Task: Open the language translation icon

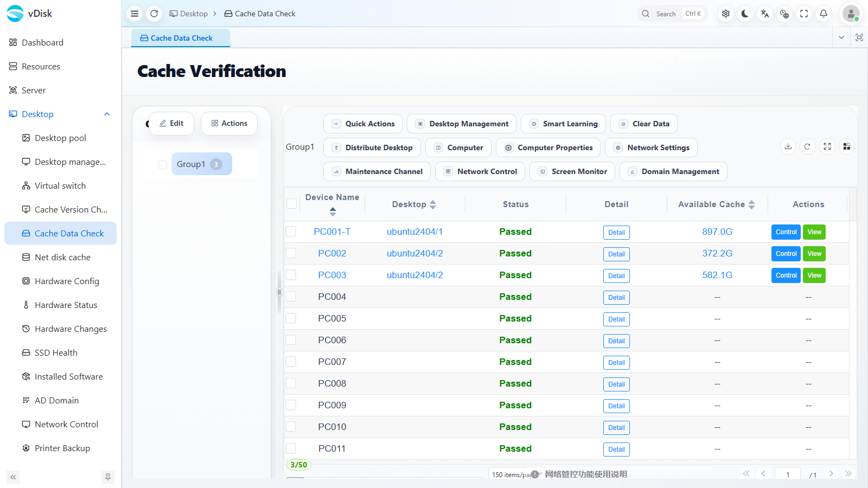Action: pyautogui.click(x=765, y=14)
